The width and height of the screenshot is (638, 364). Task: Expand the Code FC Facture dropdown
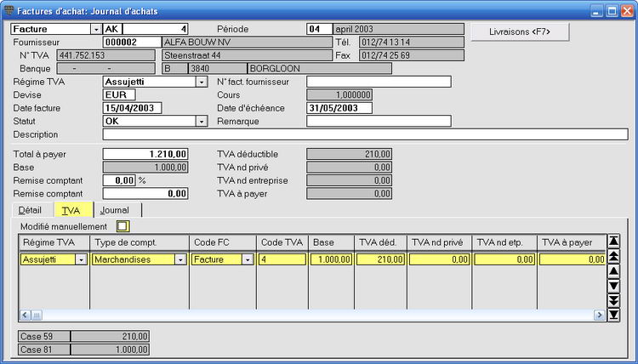248,259
